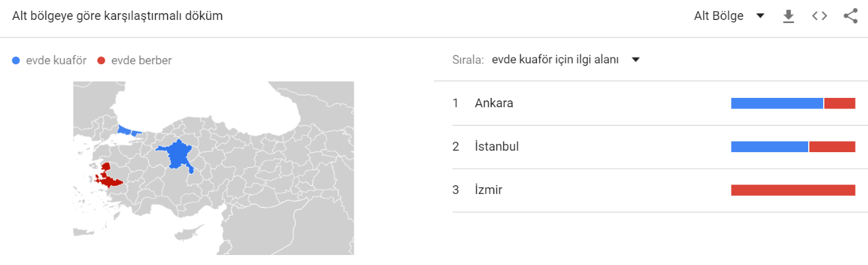
Task: Click the blue evde kuaför legend dot
Action: (x=16, y=60)
